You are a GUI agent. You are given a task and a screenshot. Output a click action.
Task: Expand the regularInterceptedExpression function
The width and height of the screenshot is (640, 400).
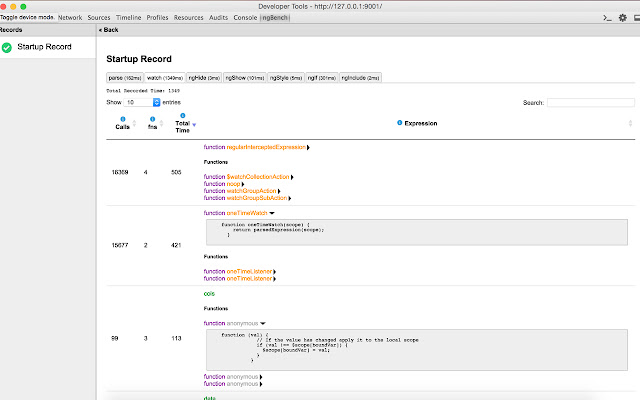tap(308, 147)
